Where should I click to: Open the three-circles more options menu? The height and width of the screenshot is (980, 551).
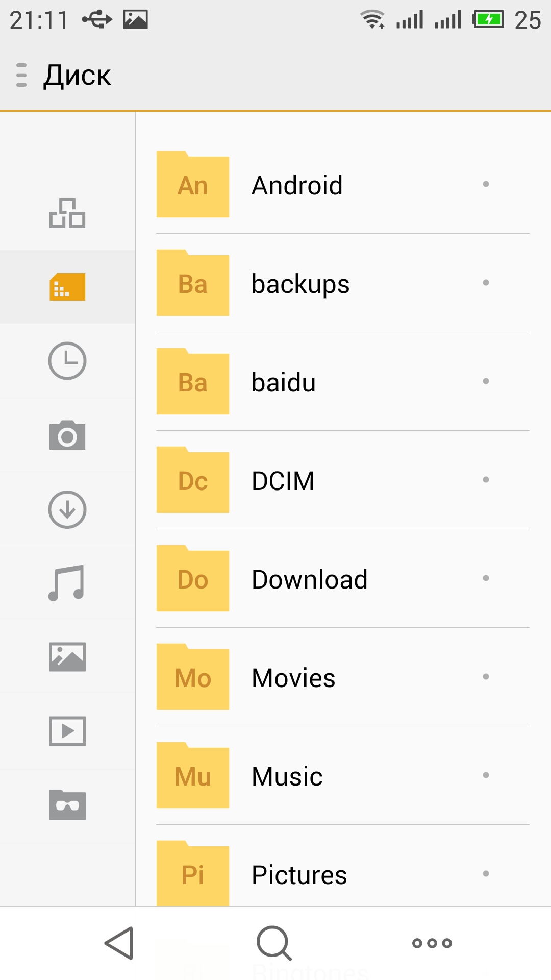pos(432,943)
